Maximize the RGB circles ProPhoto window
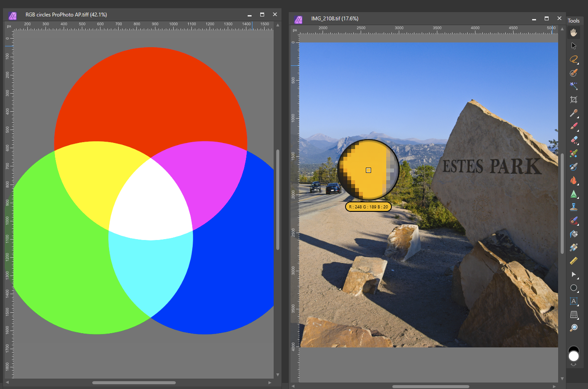The height and width of the screenshot is (389, 588). (x=262, y=14)
